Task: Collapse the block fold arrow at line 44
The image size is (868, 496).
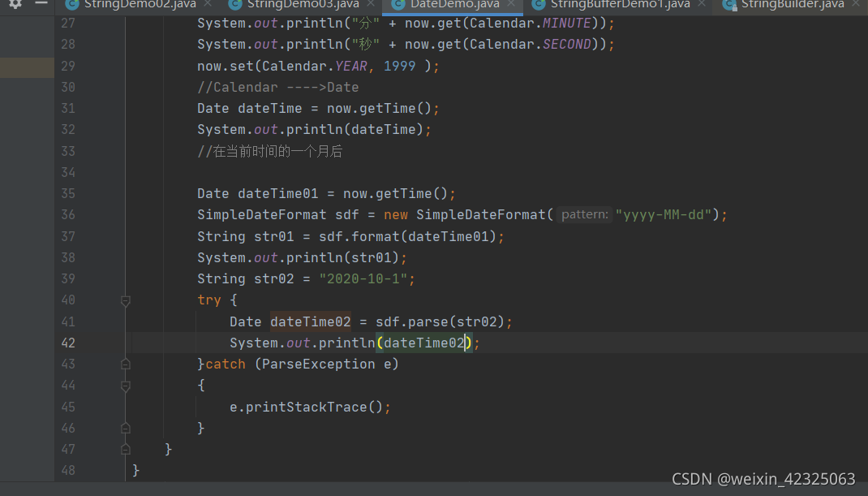Action: click(x=125, y=385)
